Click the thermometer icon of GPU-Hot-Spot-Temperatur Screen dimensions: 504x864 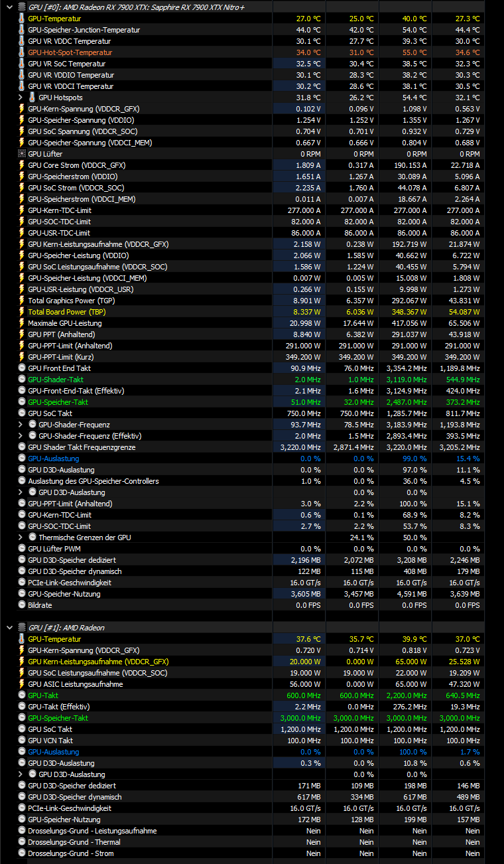pyautogui.click(x=21, y=52)
